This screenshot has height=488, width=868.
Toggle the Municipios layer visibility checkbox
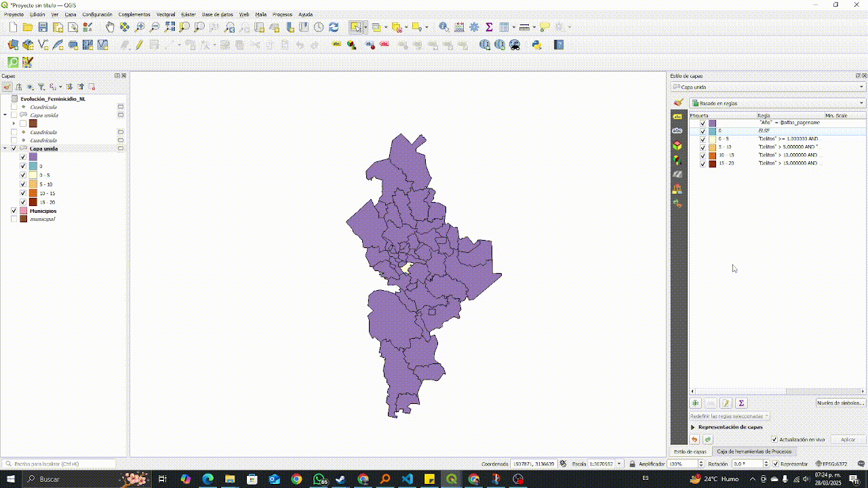(x=14, y=211)
